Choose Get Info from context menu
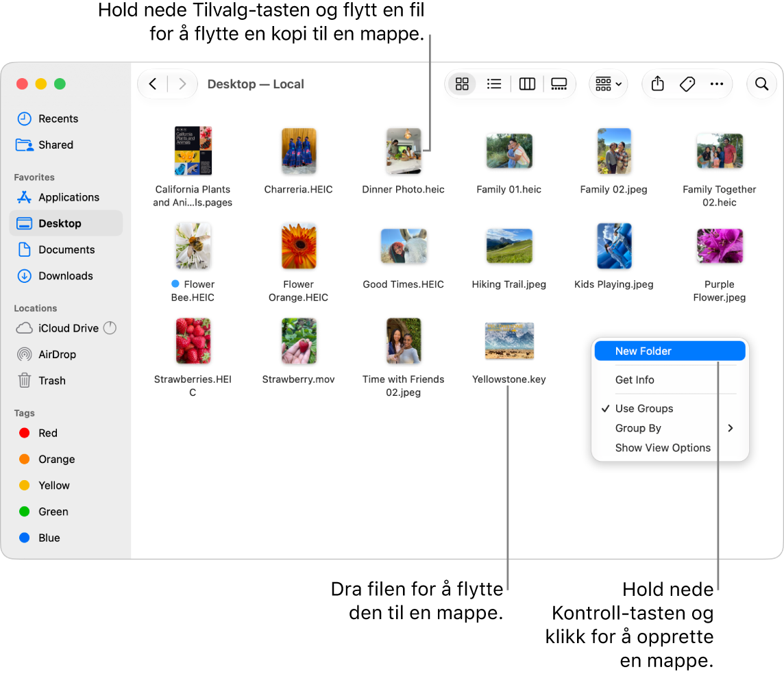This screenshot has width=784, height=676. pos(670,379)
